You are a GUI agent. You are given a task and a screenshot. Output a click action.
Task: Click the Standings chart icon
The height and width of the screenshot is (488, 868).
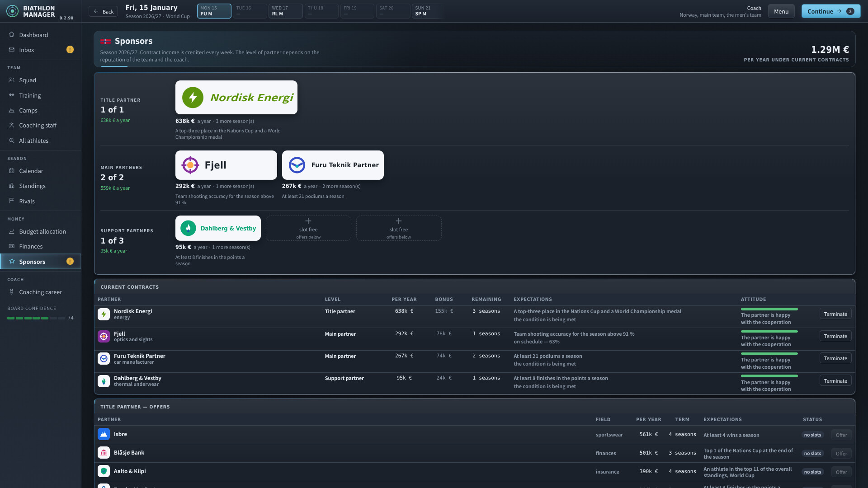(12, 186)
